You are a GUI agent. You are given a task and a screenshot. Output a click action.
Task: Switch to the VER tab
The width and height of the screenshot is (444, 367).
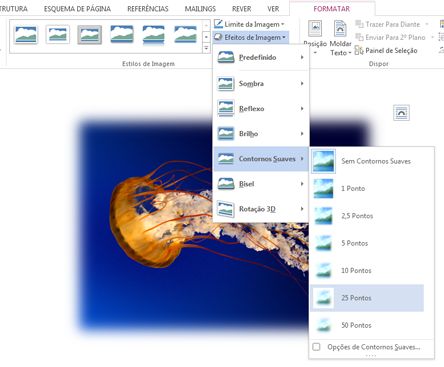(x=273, y=9)
